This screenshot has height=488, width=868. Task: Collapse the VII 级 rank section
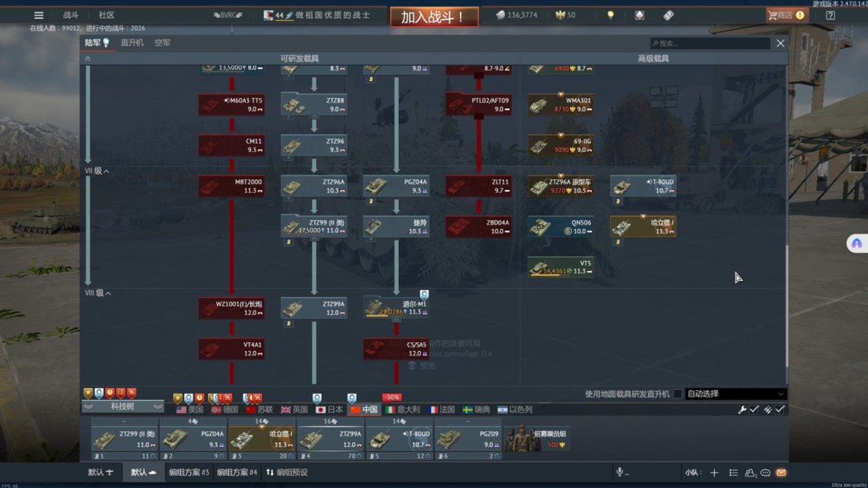coord(97,171)
